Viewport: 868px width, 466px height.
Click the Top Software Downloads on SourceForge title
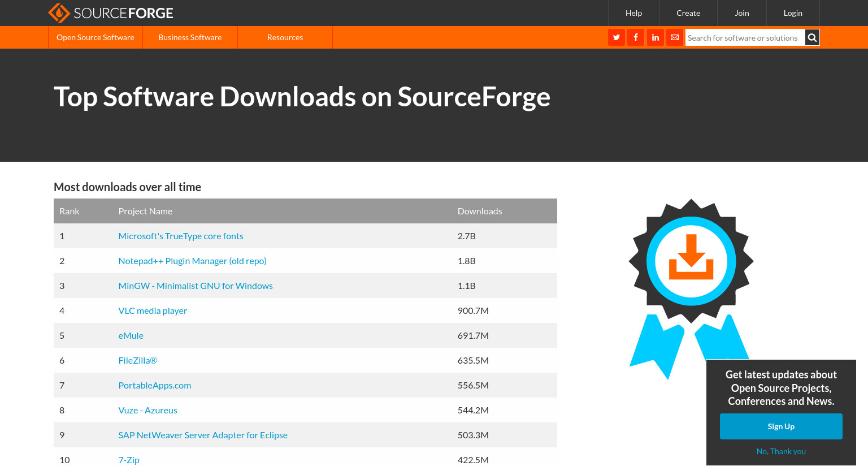[302, 97]
